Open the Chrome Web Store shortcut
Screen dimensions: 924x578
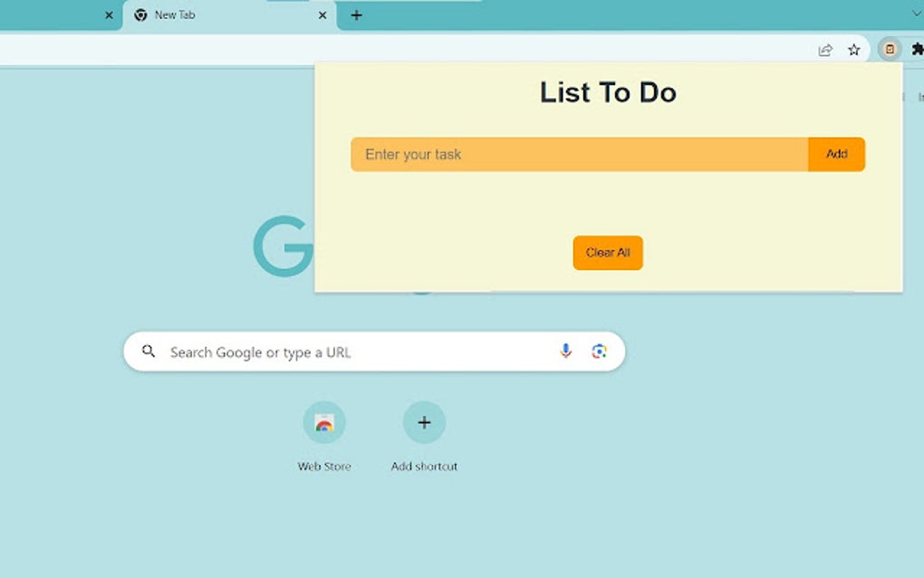[x=323, y=422]
